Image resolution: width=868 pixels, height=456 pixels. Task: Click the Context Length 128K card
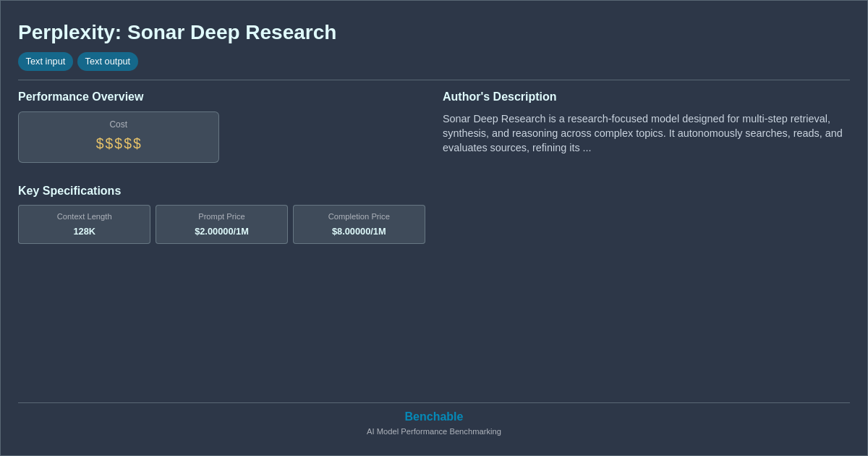point(84,224)
